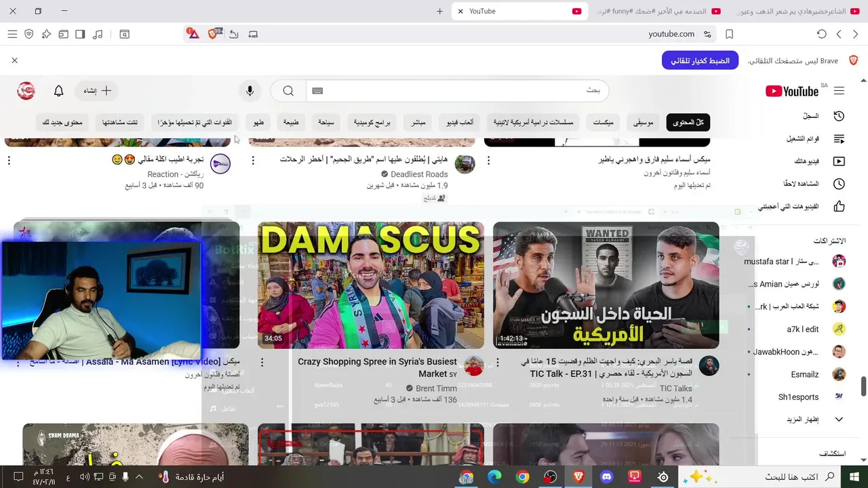868x488 pixels.
Task: Open the account avatar menu
Action: 26,91
